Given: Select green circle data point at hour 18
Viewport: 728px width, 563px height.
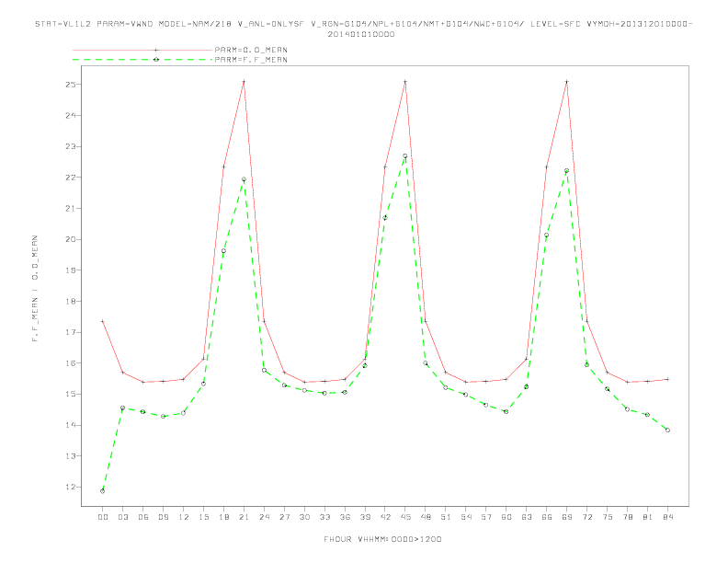Looking at the screenshot, I should (x=223, y=251).
